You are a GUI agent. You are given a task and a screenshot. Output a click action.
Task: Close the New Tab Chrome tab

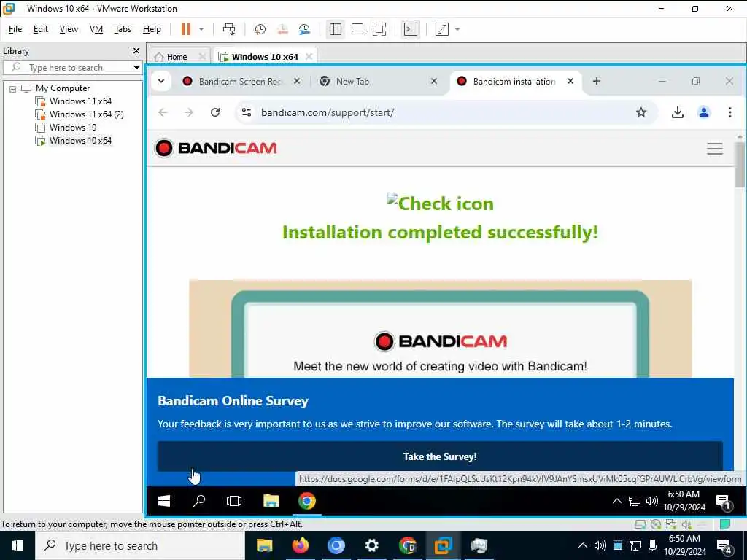pyautogui.click(x=434, y=82)
